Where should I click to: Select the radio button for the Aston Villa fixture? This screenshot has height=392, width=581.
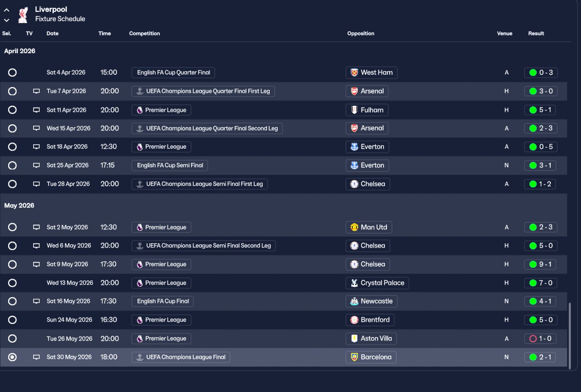[12, 338]
